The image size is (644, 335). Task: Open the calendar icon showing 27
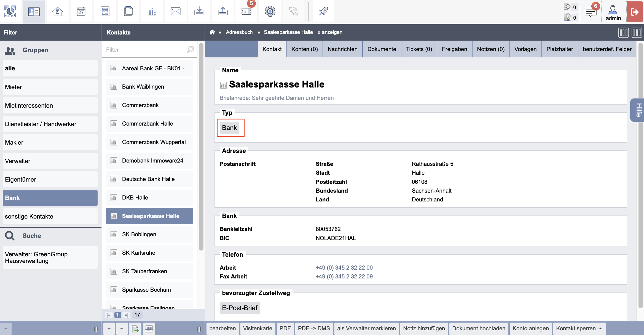coord(81,11)
